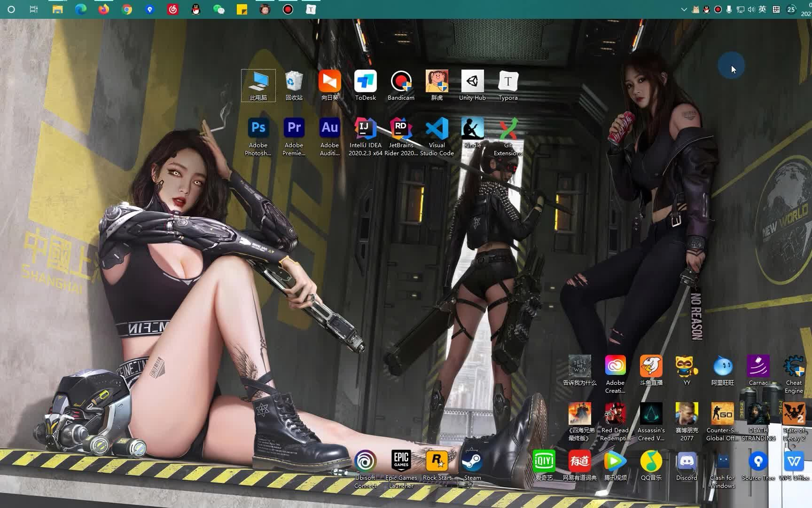
Task: Open the Carnac desktop shortcut
Action: 758,371
